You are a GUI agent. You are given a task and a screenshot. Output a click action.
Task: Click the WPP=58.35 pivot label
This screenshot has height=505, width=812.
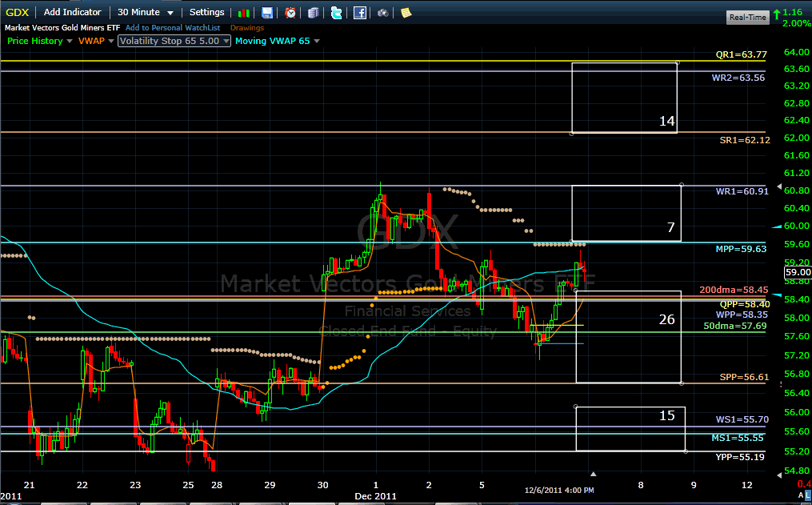click(742, 315)
